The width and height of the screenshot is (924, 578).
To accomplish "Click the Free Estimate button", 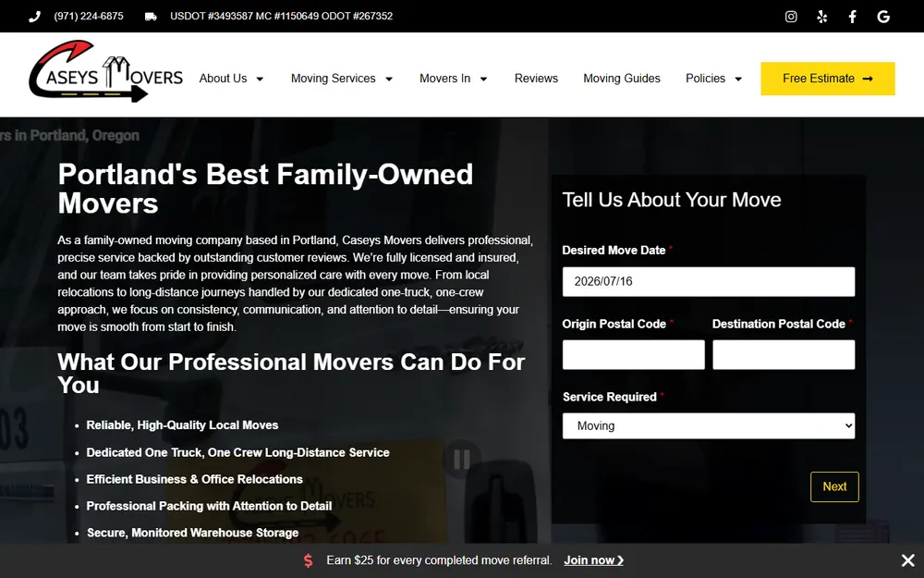I will [x=827, y=79].
